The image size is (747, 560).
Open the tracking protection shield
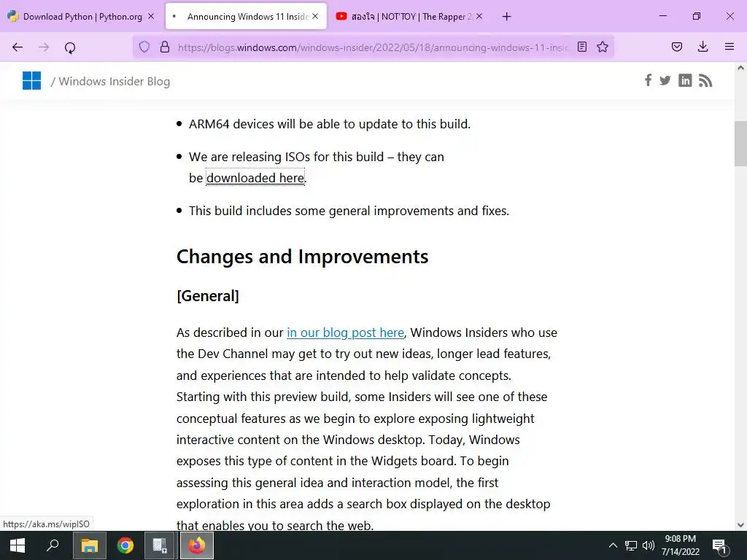click(x=144, y=47)
